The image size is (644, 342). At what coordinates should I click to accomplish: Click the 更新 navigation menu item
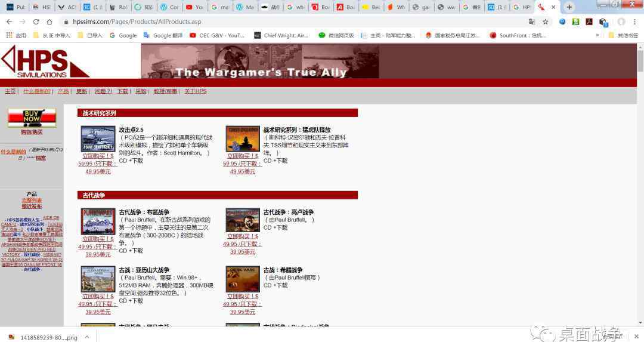coord(82,91)
